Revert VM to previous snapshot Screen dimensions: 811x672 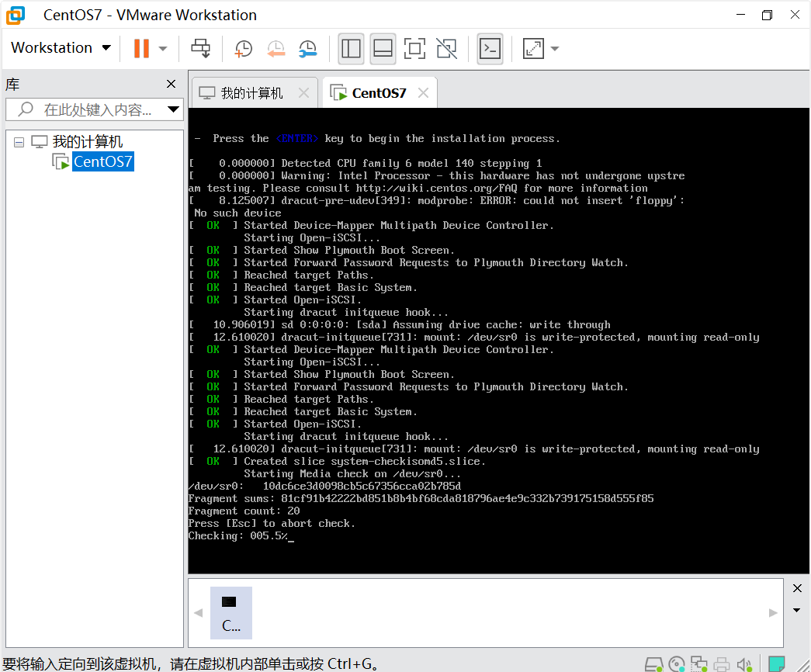point(276,49)
